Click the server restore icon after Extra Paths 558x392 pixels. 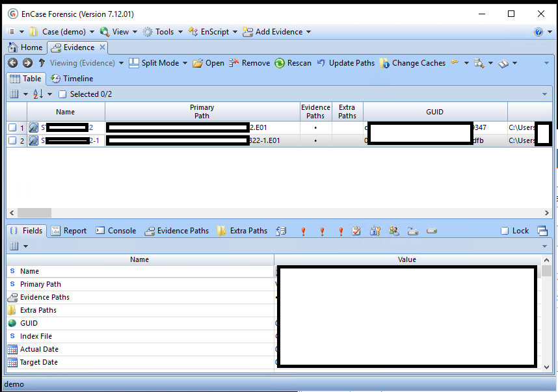[x=281, y=231]
